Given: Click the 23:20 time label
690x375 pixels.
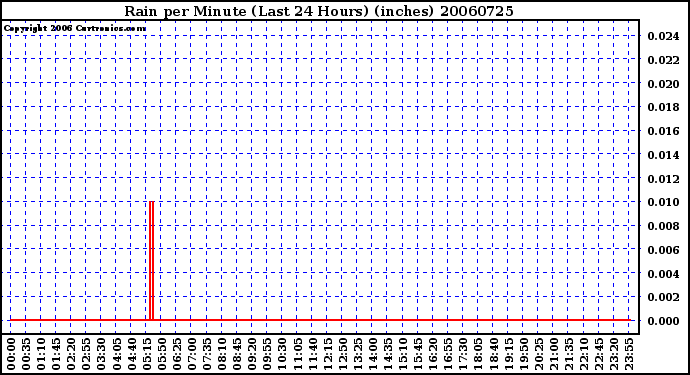Looking at the screenshot, I should point(613,354).
